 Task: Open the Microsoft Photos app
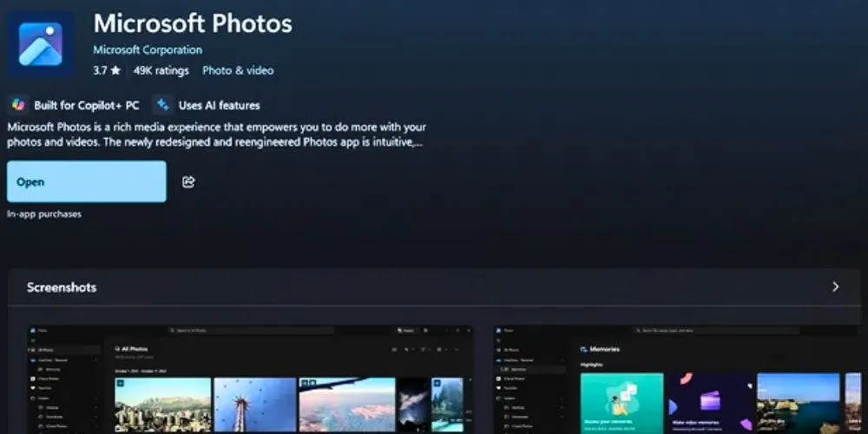click(86, 181)
